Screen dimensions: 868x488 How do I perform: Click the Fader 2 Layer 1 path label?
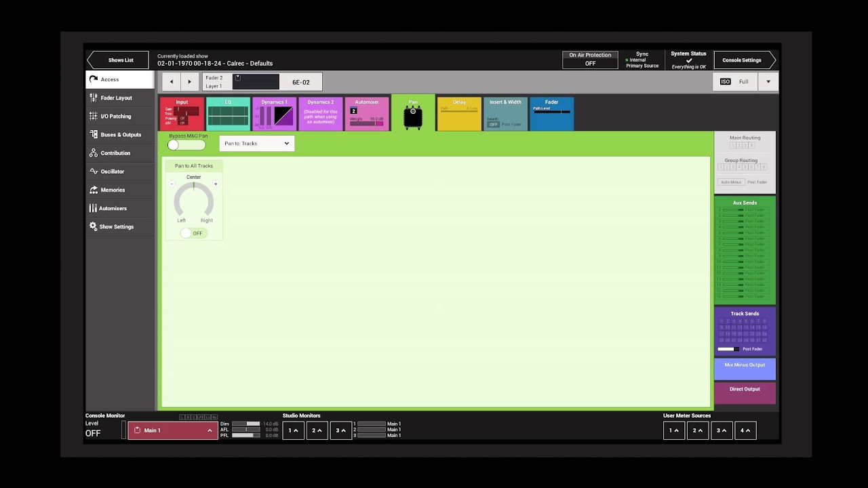point(214,82)
